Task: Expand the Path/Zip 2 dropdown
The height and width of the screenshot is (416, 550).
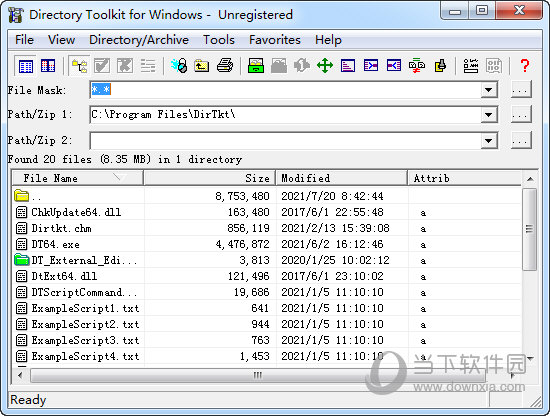Action: [488, 141]
